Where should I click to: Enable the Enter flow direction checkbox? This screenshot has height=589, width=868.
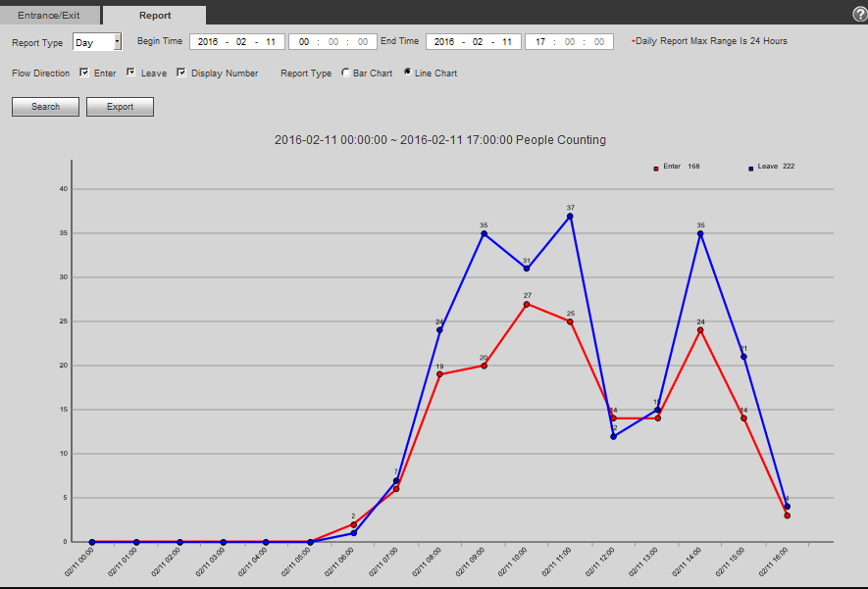tap(84, 73)
